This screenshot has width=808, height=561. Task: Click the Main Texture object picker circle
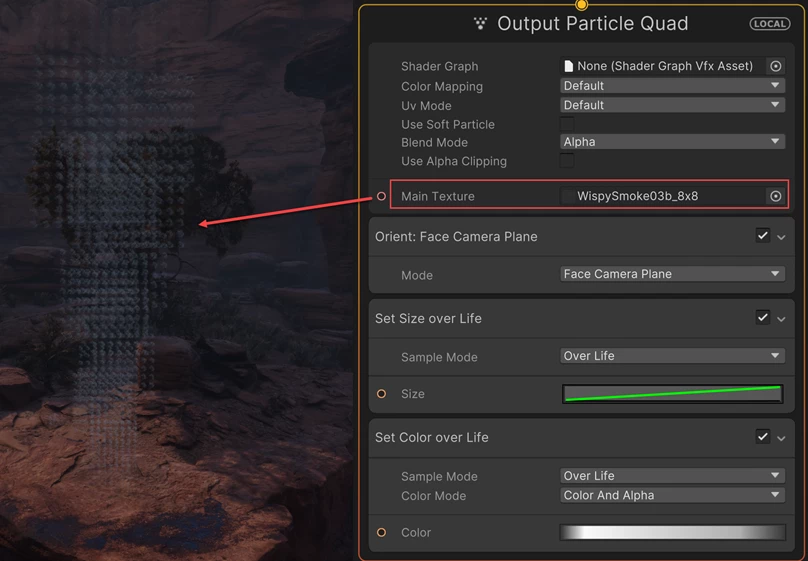click(x=776, y=196)
